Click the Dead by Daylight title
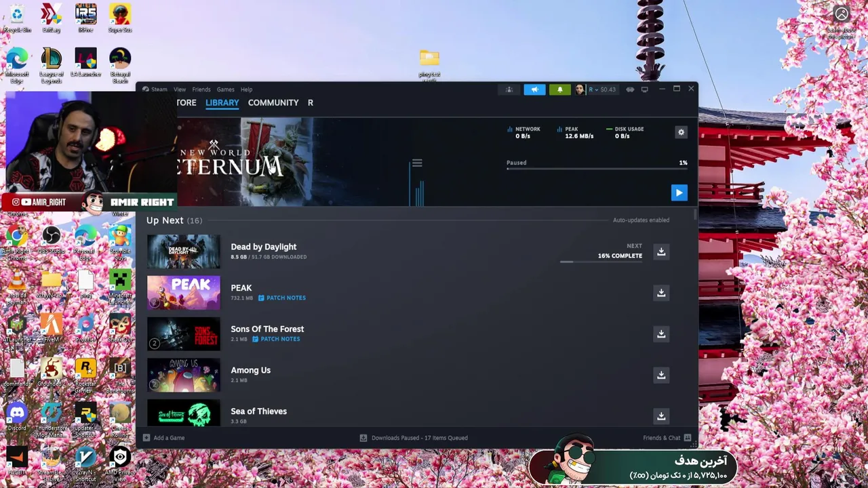This screenshot has height=488, width=868. (x=263, y=247)
